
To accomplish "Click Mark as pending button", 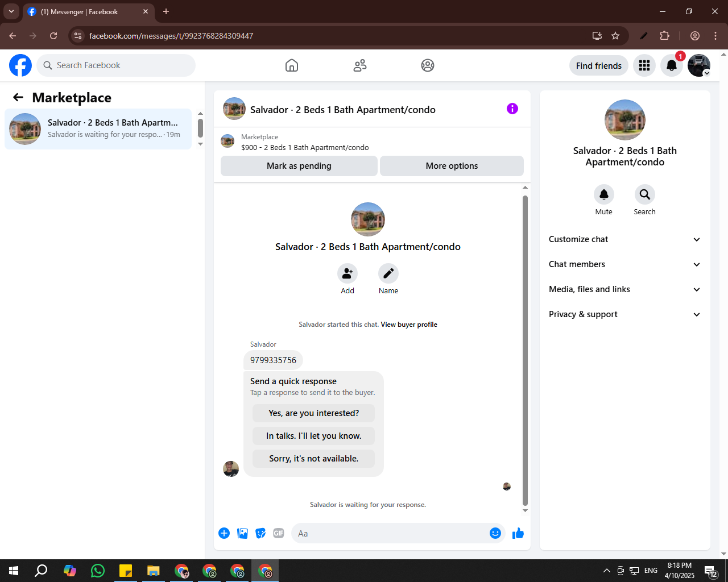I will pos(299,166).
